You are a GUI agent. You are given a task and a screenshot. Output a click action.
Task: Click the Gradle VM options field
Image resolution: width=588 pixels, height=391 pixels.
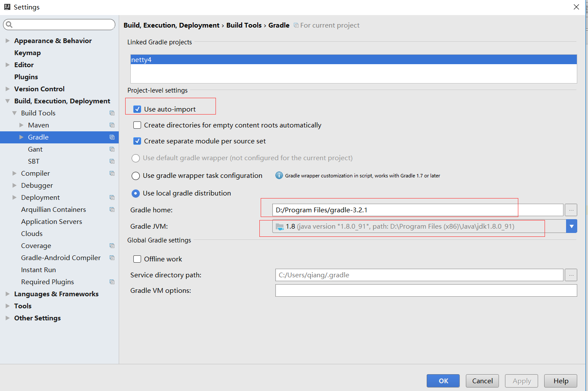pos(426,291)
